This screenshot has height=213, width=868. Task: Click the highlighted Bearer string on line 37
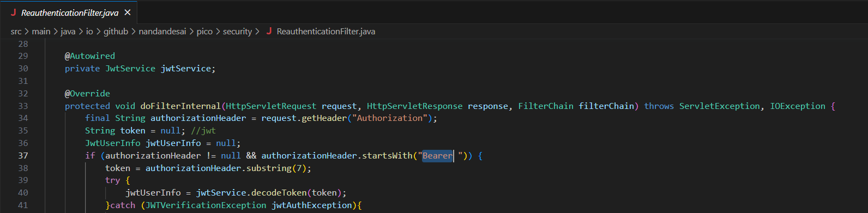(x=437, y=156)
